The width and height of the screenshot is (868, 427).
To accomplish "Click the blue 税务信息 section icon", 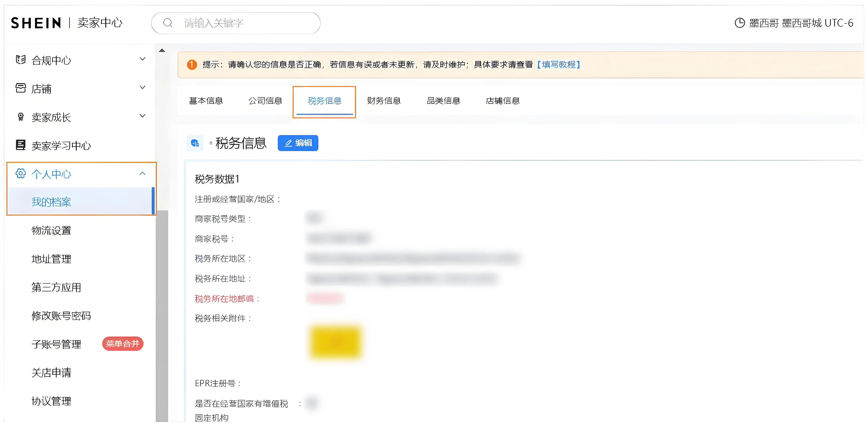I will (x=195, y=143).
